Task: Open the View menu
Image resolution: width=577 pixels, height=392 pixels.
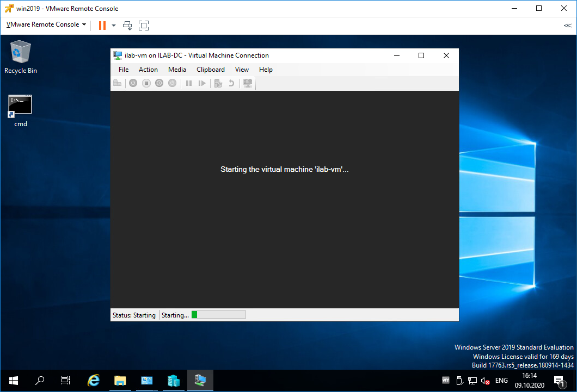Action: pyautogui.click(x=242, y=70)
